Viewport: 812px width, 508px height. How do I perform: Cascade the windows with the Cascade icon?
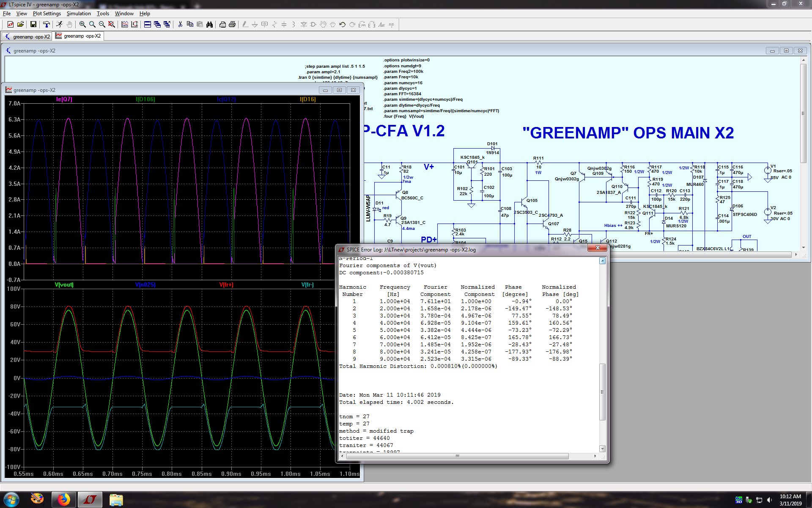pyautogui.click(x=157, y=25)
